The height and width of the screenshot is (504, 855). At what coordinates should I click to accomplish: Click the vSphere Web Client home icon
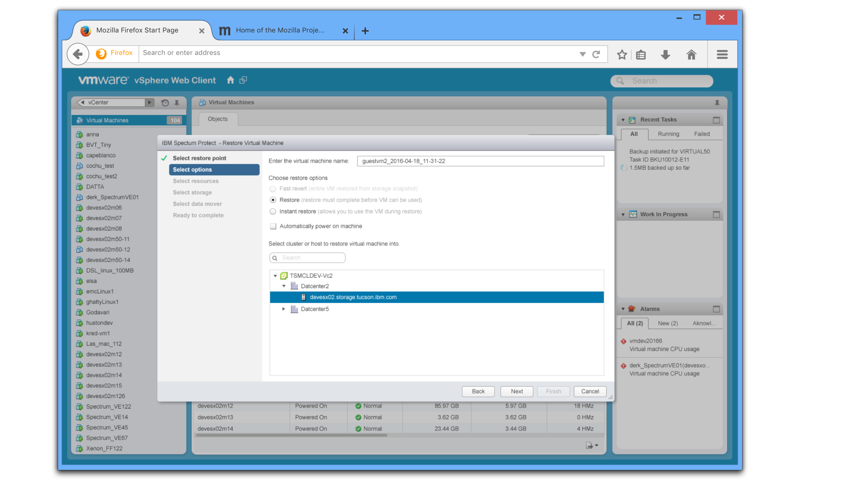tap(231, 80)
